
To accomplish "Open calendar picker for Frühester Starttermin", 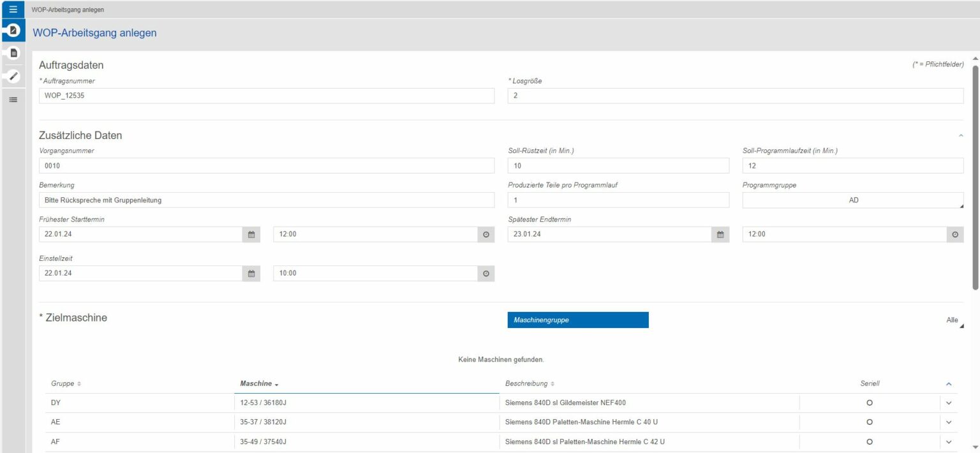I will [251, 234].
